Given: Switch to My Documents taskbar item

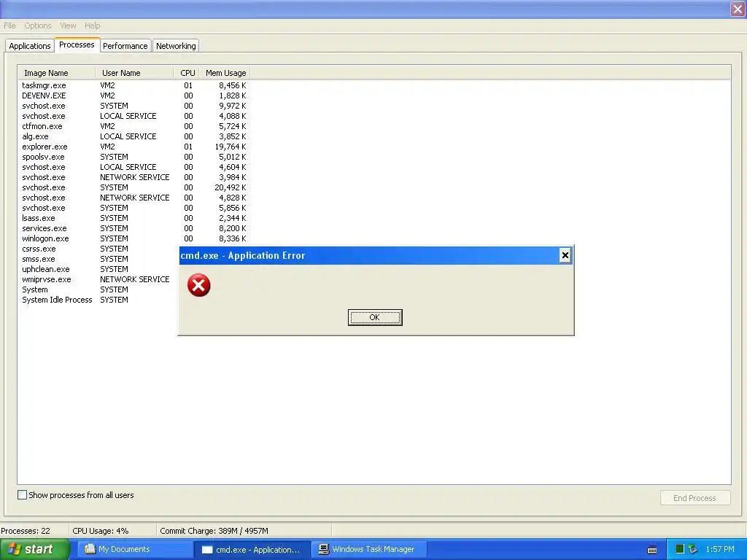Looking at the screenshot, I should click(x=135, y=549).
